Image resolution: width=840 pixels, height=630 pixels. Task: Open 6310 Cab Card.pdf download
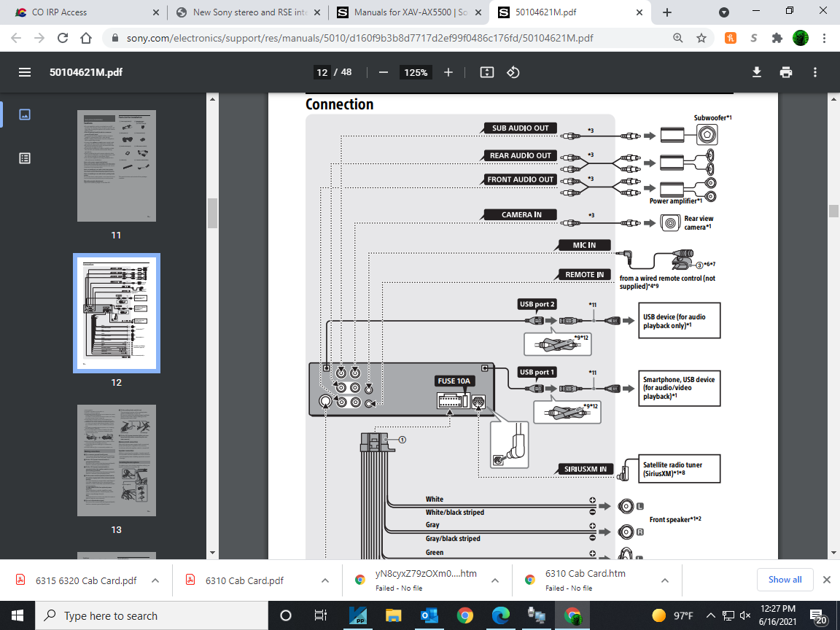(236, 580)
